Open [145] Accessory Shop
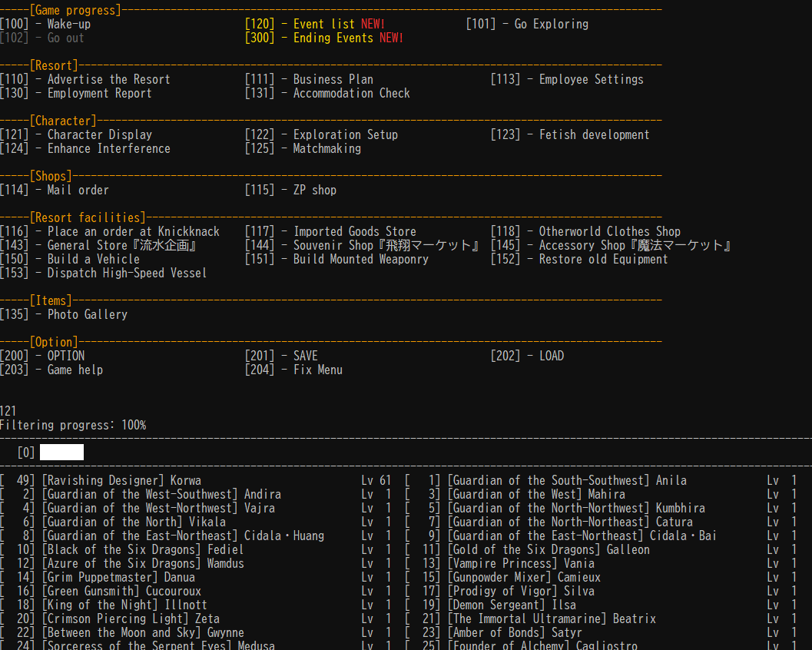Screen dimensions: 812x650 tap(611, 246)
